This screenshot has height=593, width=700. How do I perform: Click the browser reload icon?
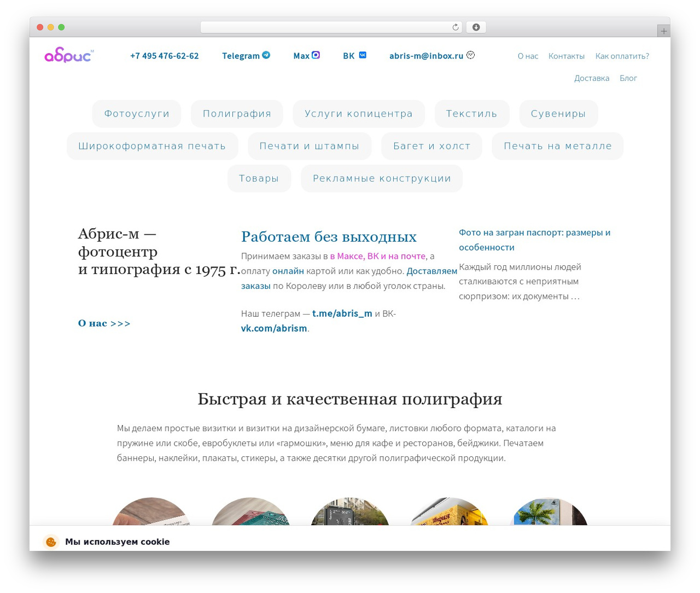(456, 27)
